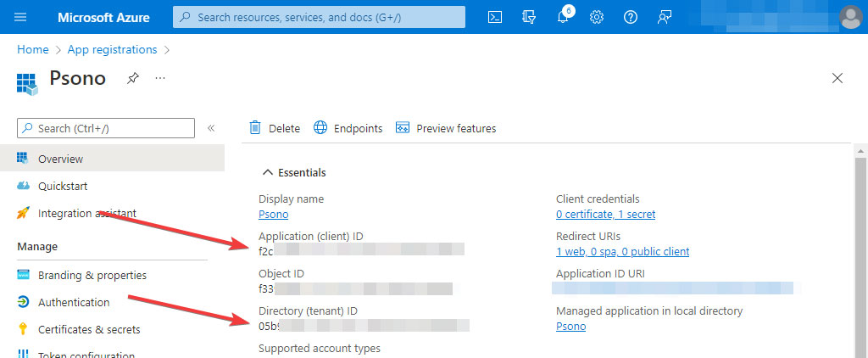Focus the sidebar Search (Ctrl+/) field
Screen dimensions: 868x358
tap(106, 128)
